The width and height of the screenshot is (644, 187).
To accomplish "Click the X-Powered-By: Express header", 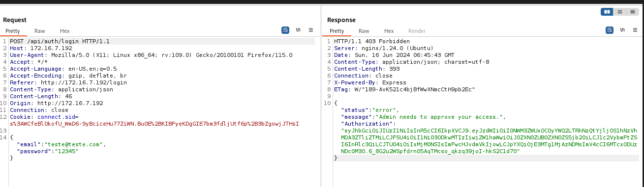I will [370, 83].
